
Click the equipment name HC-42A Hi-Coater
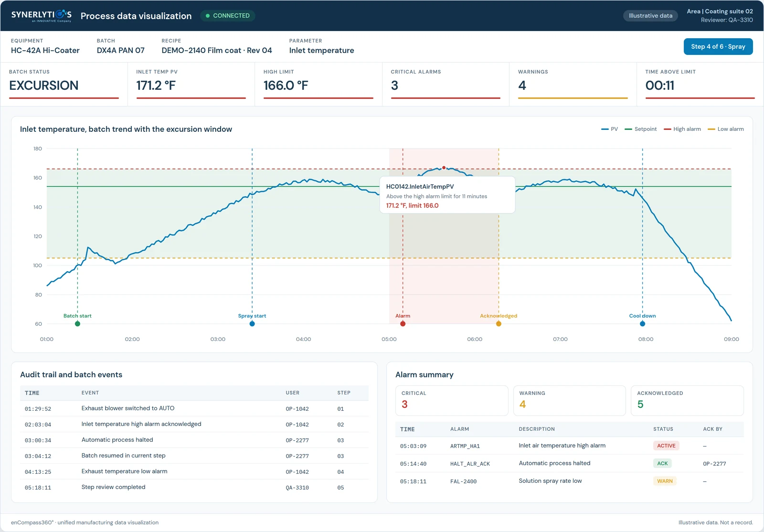pyautogui.click(x=45, y=51)
